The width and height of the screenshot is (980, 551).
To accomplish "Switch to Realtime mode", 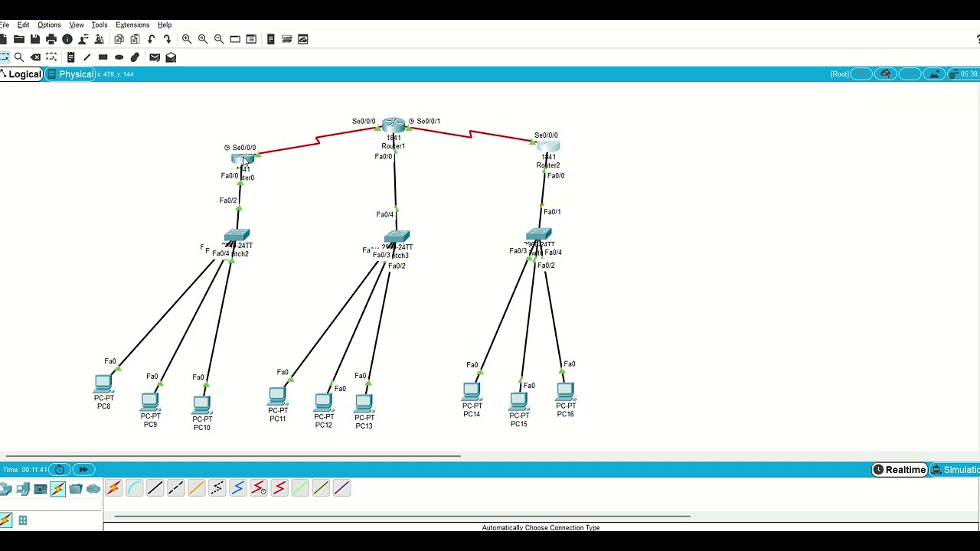I will point(900,470).
